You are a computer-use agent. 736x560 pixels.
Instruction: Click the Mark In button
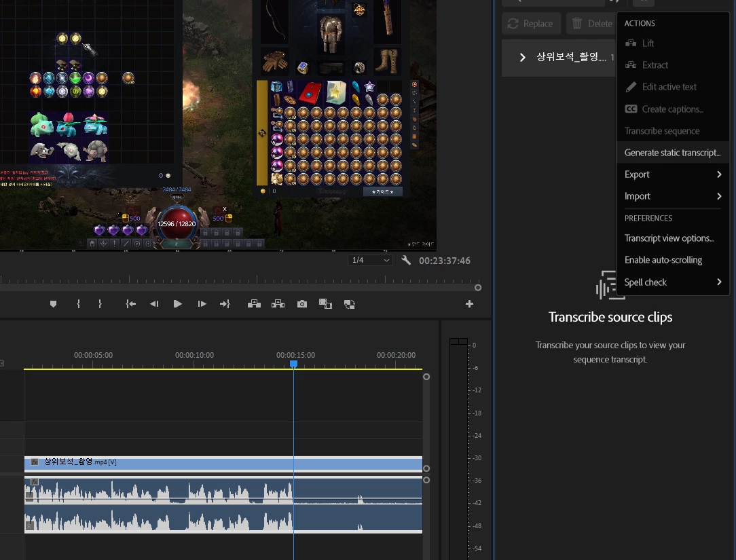tap(78, 304)
